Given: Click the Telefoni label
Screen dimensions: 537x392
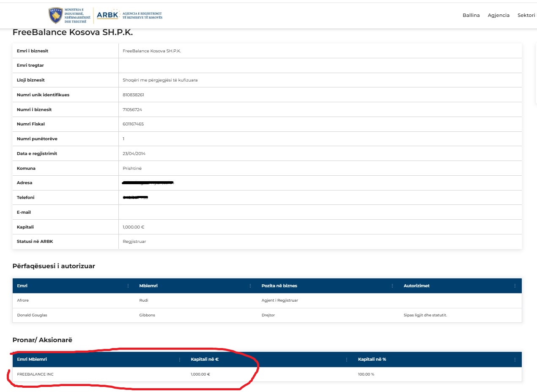Looking at the screenshot, I should [x=26, y=198].
